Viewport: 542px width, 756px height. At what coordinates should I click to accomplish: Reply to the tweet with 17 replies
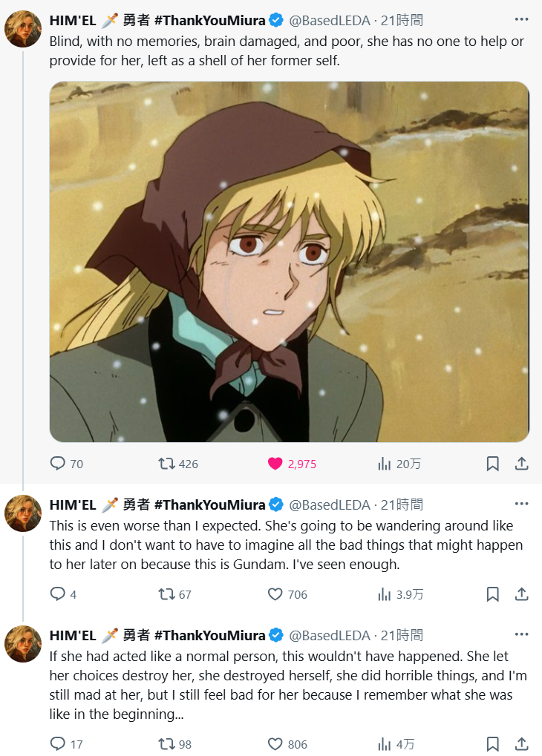coord(58,743)
